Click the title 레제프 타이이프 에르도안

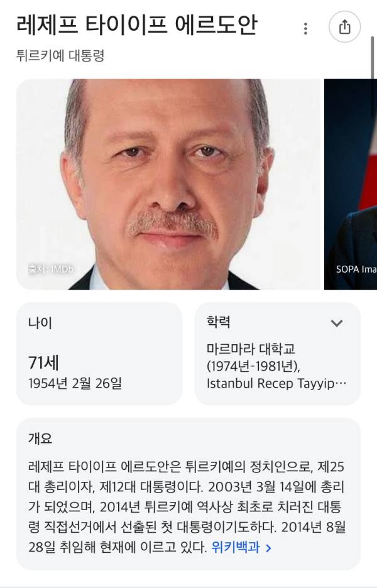[137, 26]
